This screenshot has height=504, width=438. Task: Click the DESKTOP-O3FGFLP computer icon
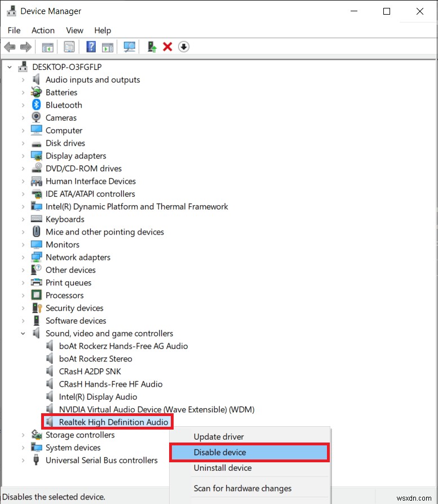click(x=23, y=67)
